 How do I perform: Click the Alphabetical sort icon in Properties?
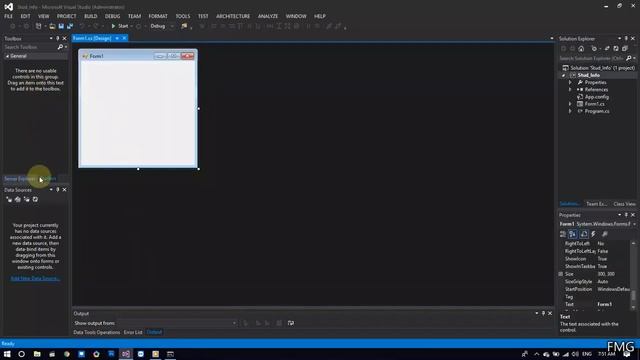[x=573, y=234]
